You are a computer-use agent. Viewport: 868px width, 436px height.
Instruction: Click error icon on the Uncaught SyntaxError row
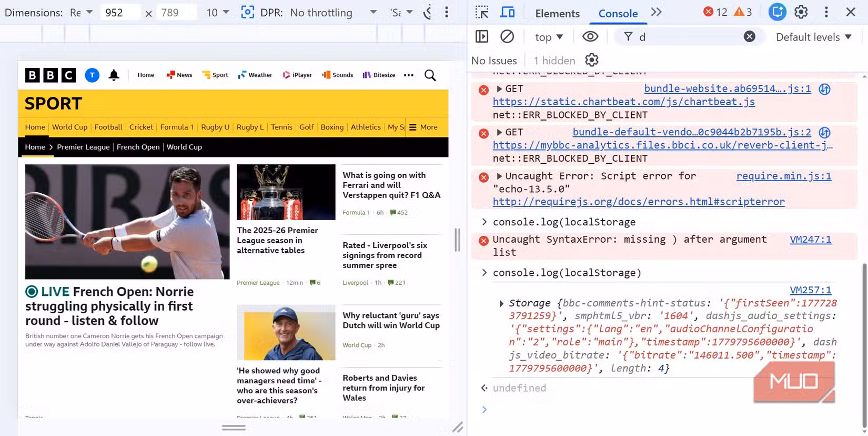point(483,241)
